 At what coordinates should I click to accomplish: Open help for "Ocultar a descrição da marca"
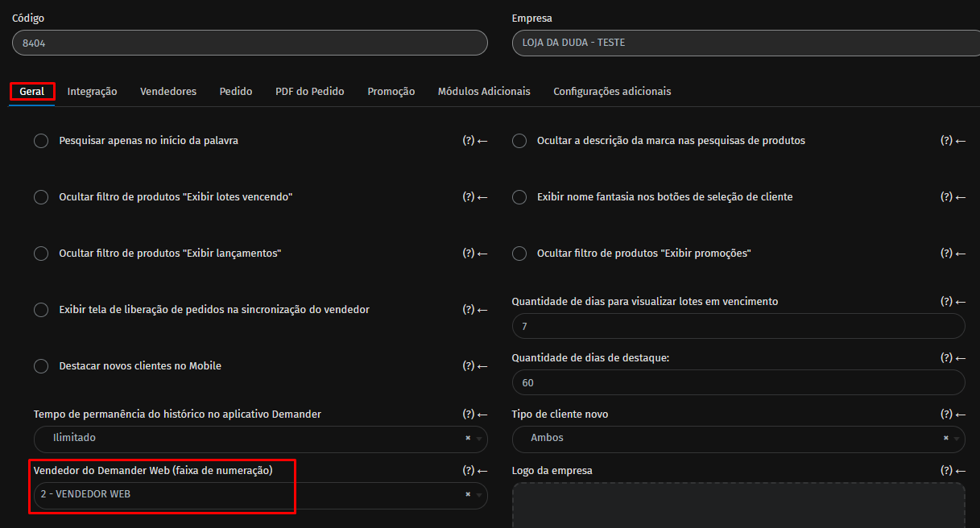(947, 141)
